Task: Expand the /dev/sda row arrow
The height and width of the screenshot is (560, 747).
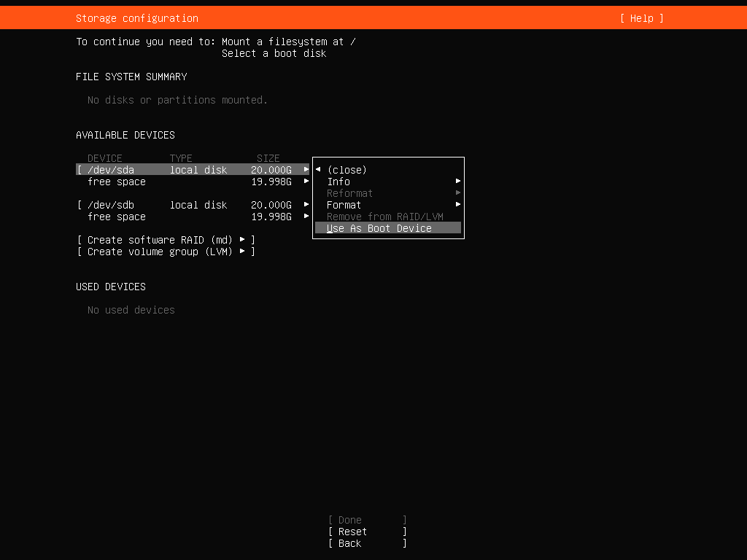Action: 306,170
